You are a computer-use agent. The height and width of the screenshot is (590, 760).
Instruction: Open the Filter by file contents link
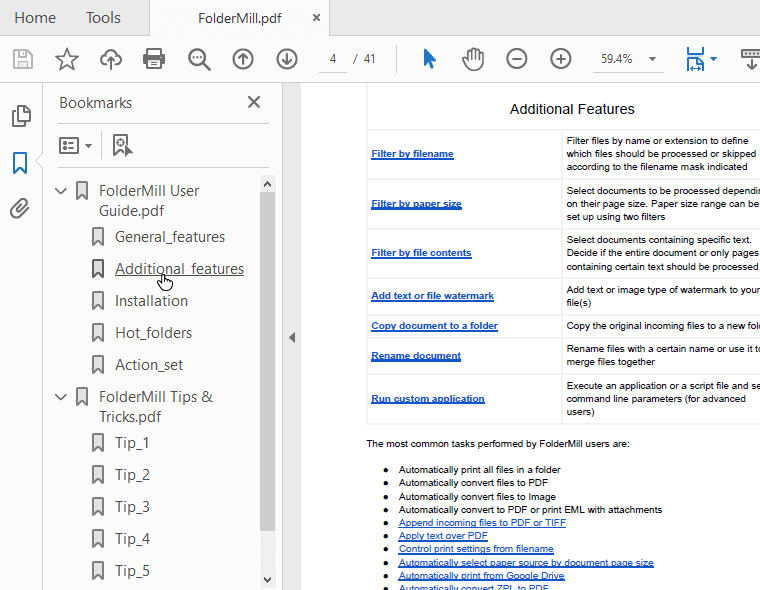pyautogui.click(x=421, y=253)
